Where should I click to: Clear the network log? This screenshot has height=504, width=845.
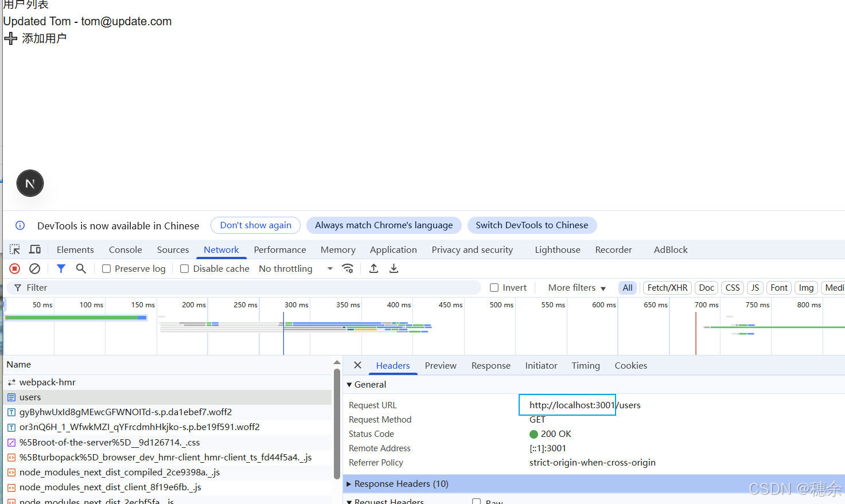(34, 268)
